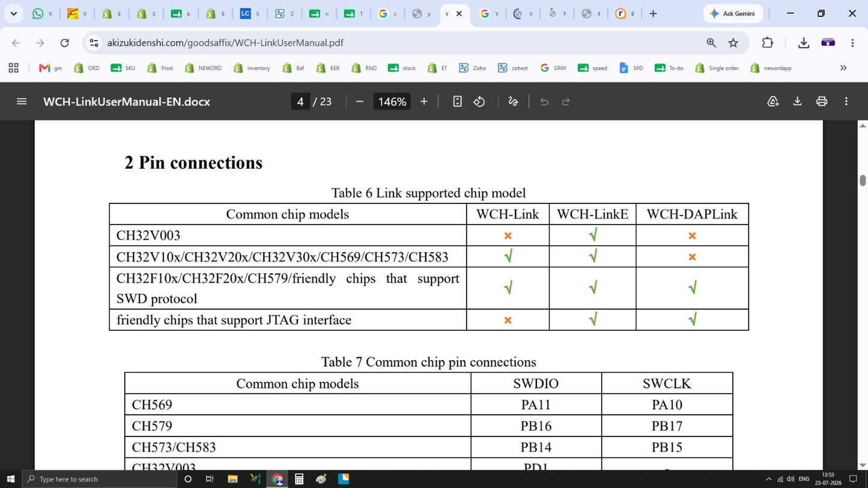Rotate the PDF counterclockwise
Viewport: 868px width, 488px height.
479,101
